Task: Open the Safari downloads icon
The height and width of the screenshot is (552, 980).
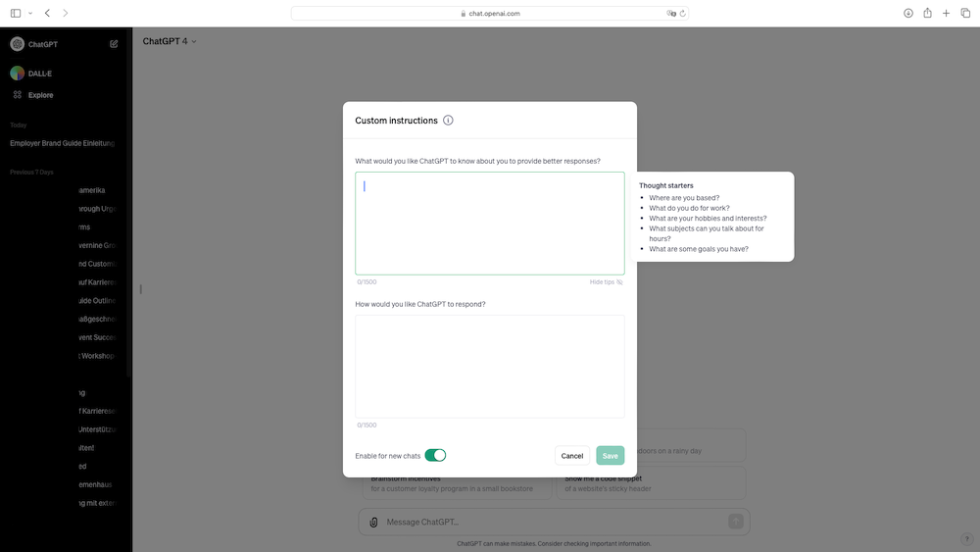Action: 908,13
